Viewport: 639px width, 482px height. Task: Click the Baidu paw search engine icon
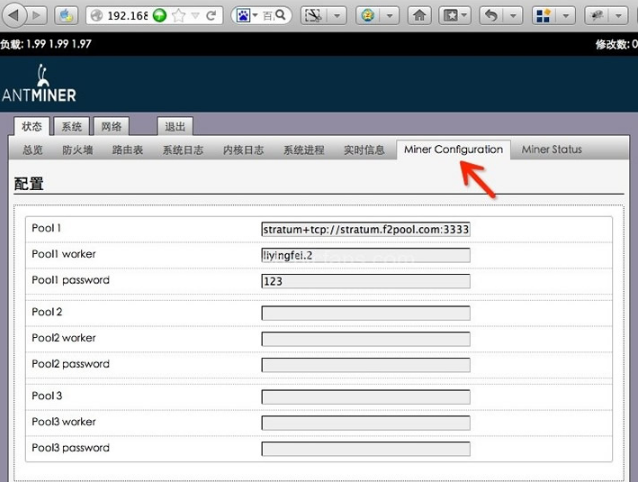(243, 16)
